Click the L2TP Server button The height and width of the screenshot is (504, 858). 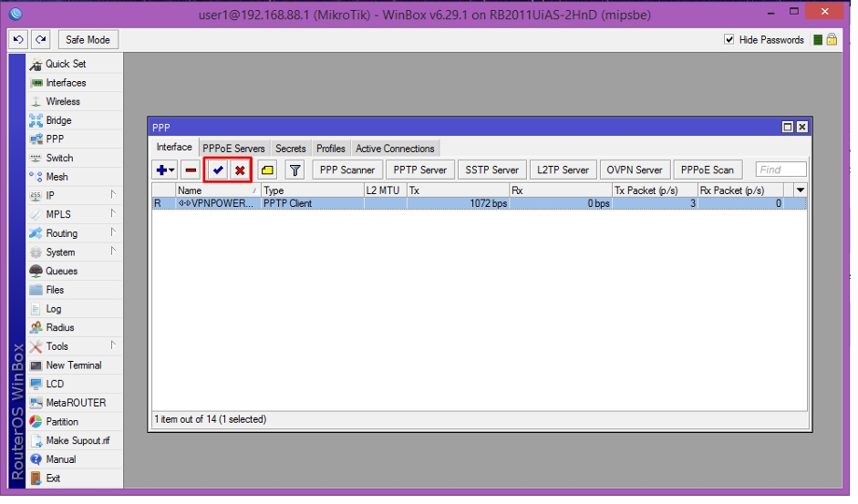[x=563, y=170]
